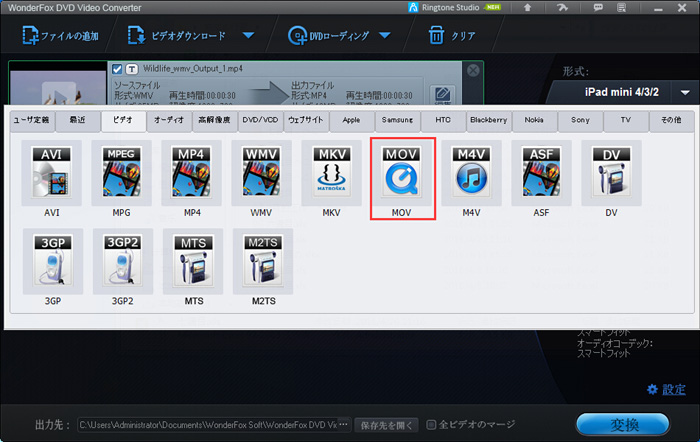
Task: Open the ビデオ video tab
Action: click(123, 121)
